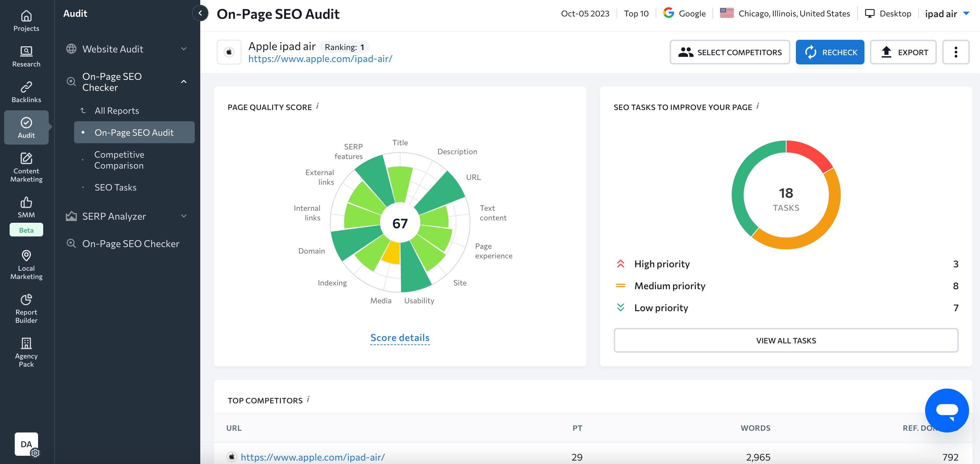980x464 pixels.
Task: Collapse the Audit sidebar panel arrow
Action: point(201,13)
